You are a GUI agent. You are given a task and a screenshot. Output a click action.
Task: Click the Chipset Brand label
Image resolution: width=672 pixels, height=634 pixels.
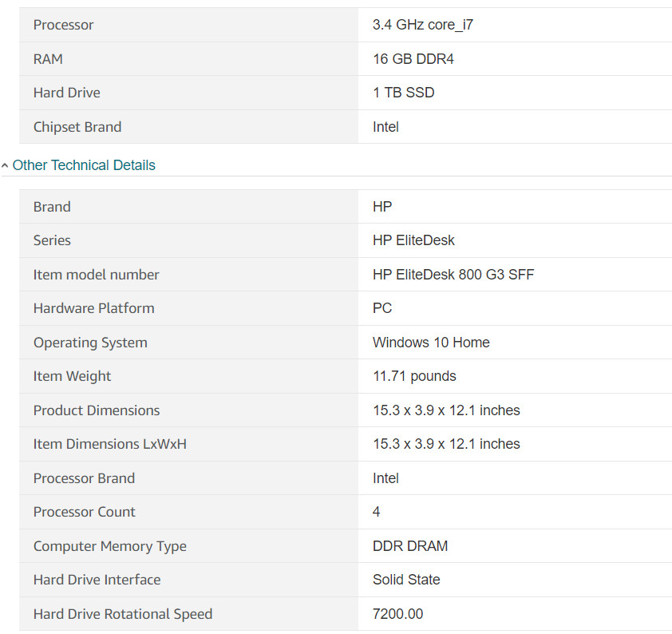coord(77,127)
